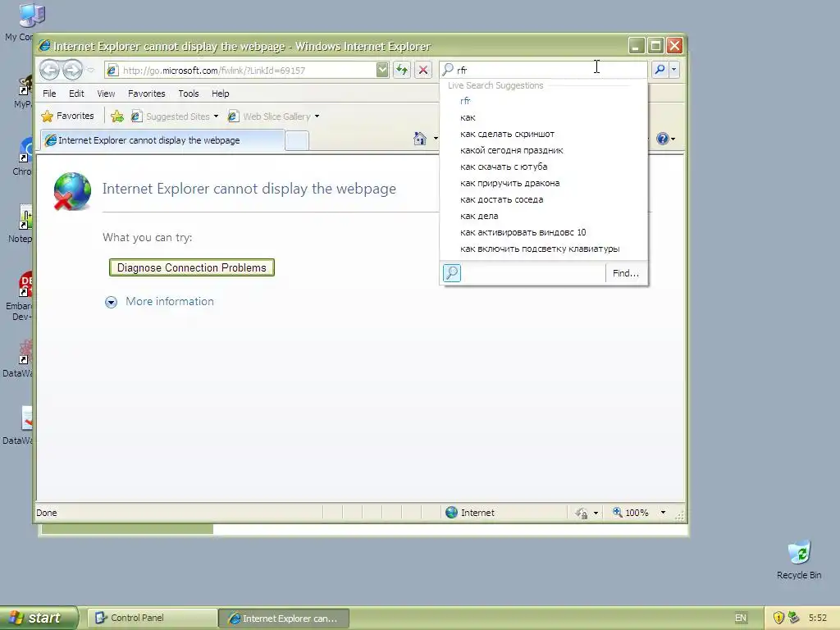Select suggestion 'как'
This screenshot has width=840, height=630.
543,117
